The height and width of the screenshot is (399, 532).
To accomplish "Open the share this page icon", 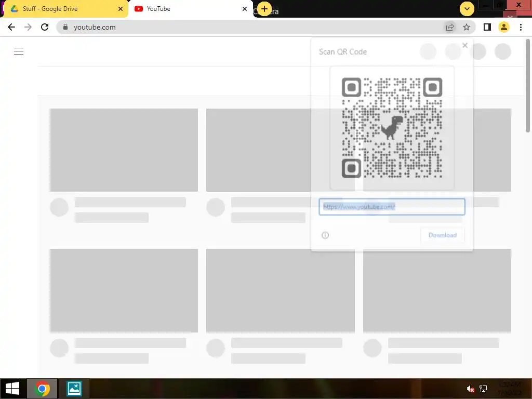I will click(x=450, y=27).
